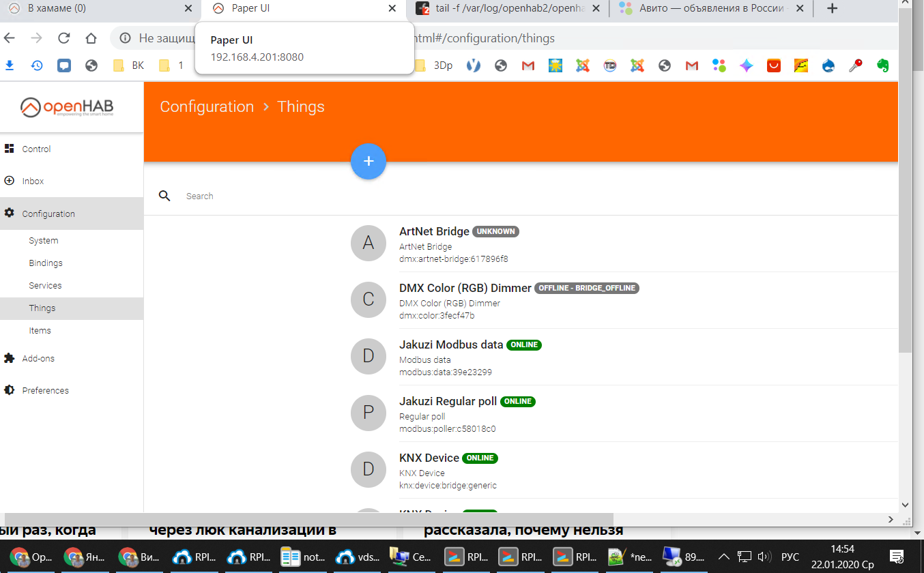Close the 'В хамаме (0)' tab
Viewport: 924px width, 573px height.
189,9
